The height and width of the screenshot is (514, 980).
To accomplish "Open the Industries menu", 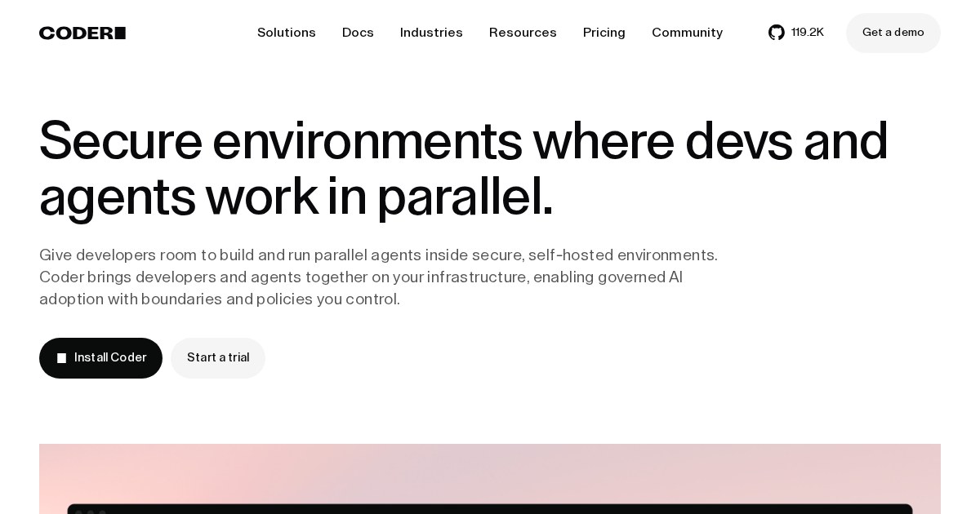I will pyautogui.click(x=431, y=33).
